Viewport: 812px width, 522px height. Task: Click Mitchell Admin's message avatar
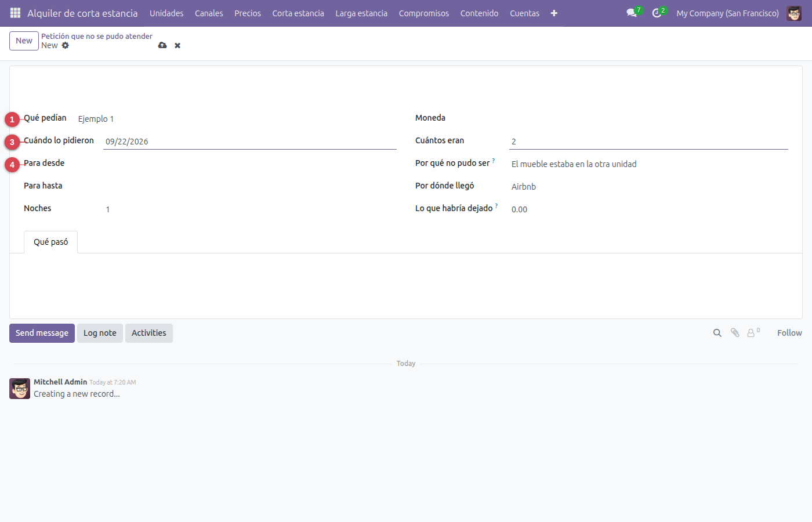click(20, 389)
